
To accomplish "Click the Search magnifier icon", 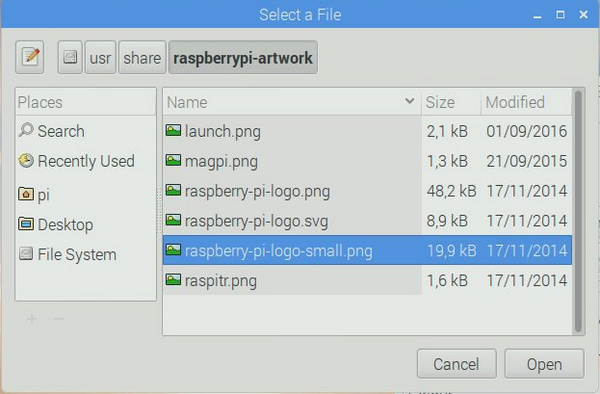I will tap(26, 130).
